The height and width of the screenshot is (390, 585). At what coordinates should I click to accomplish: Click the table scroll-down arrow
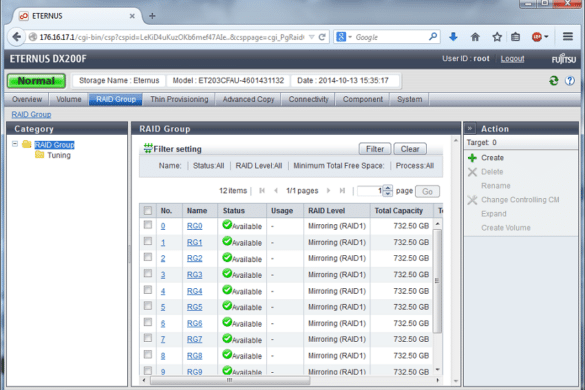[x=437, y=370]
